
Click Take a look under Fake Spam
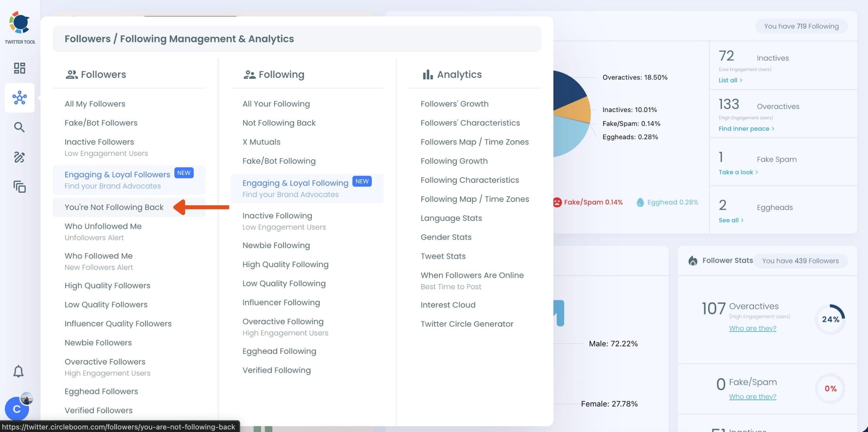coord(738,172)
